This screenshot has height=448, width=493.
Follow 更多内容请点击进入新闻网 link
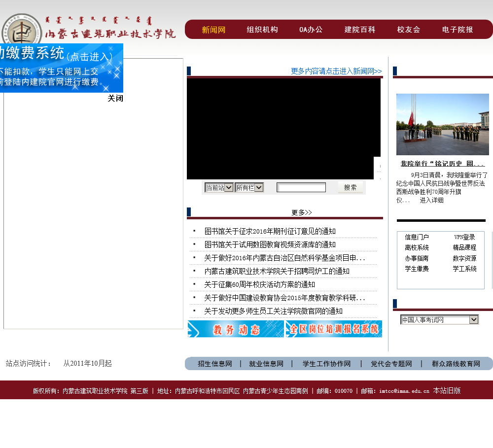[x=336, y=71]
